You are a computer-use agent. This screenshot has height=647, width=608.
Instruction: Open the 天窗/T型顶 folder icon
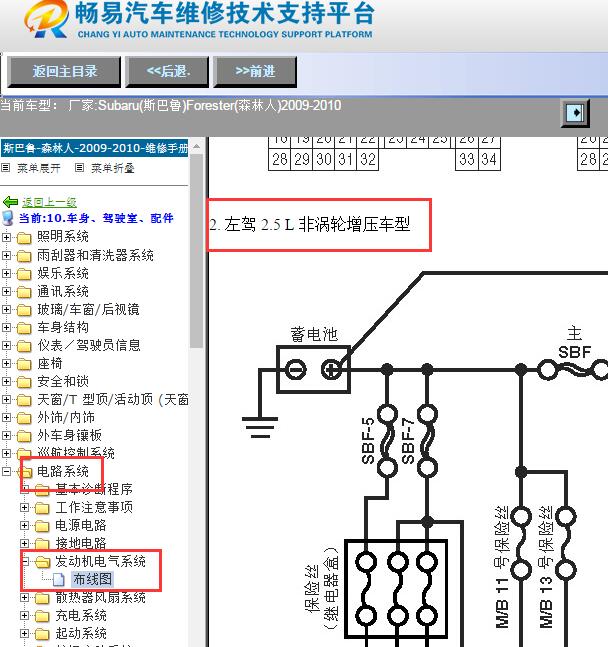(x=24, y=400)
